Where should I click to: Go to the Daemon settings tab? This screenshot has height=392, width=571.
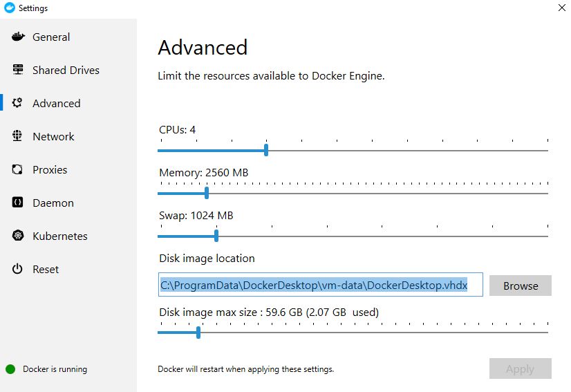coord(53,203)
